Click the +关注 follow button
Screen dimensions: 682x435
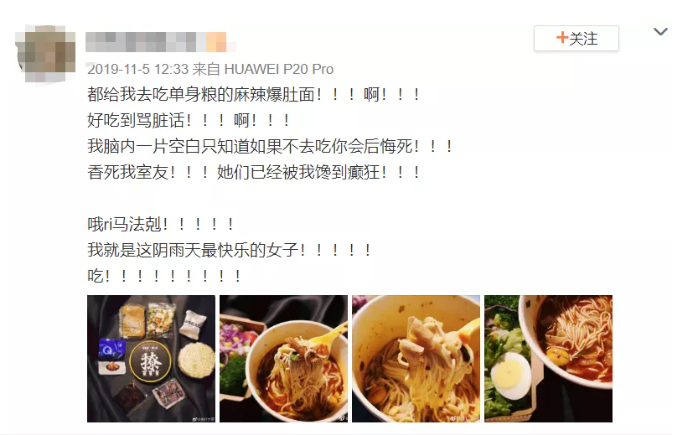coord(576,38)
